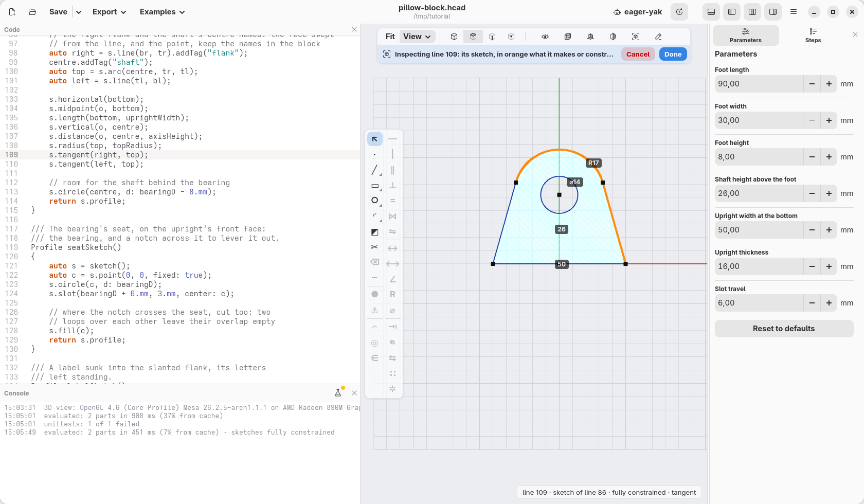Toggle the right side panel layout button
The width and height of the screenshot is (864, 504).
tap(773, 12)
